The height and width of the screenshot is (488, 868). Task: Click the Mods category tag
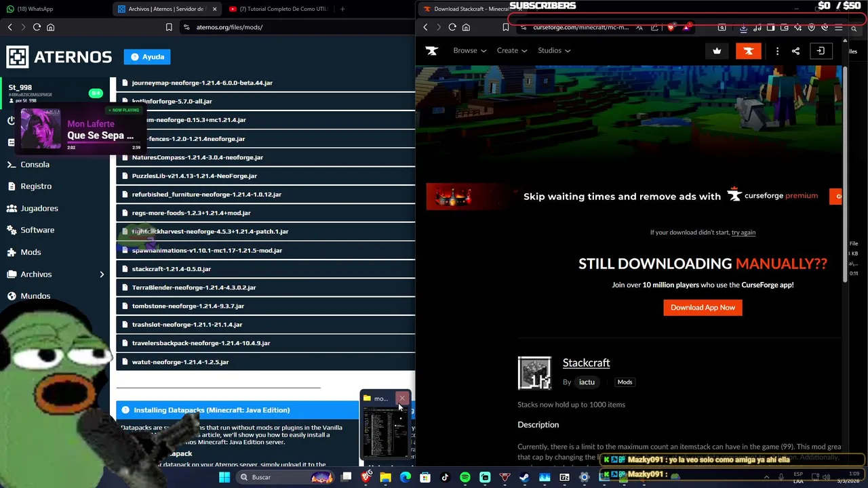pos(625,382)
